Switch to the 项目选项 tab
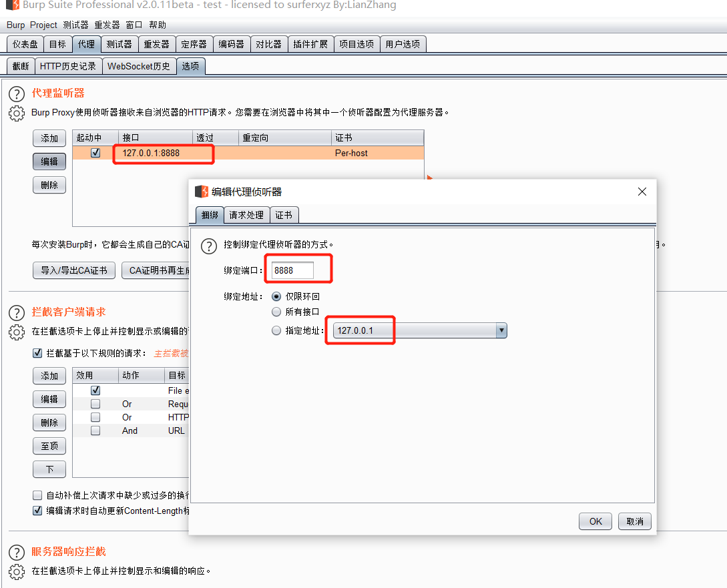The image size is (727, 588). (x=356, y=44)
